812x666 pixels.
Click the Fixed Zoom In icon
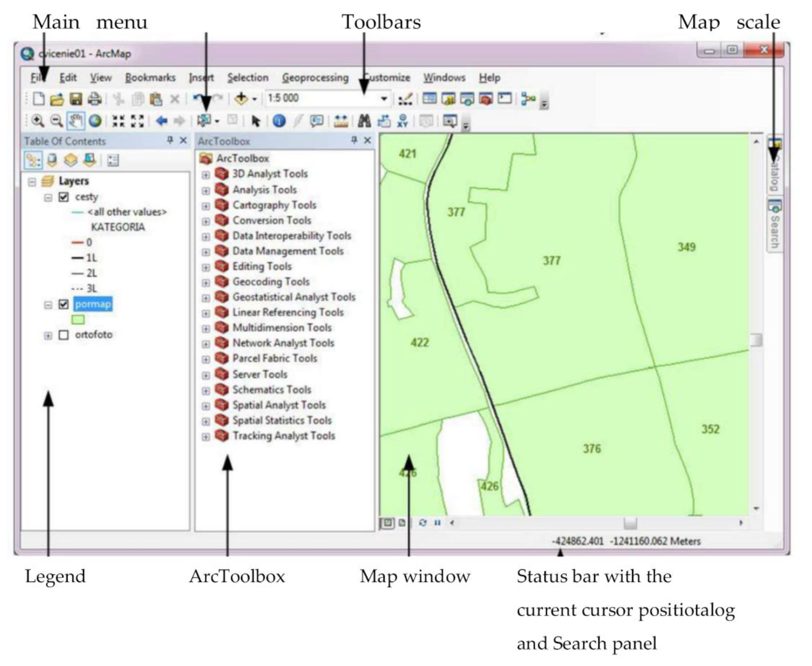(x=118, y=121)
